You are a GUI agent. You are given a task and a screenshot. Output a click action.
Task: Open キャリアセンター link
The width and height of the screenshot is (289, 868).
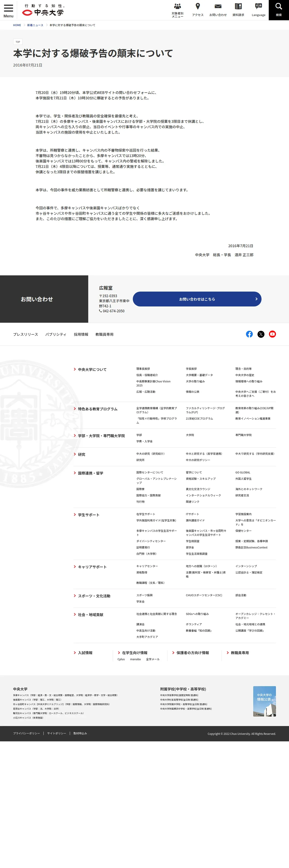(x=147, y=566)
